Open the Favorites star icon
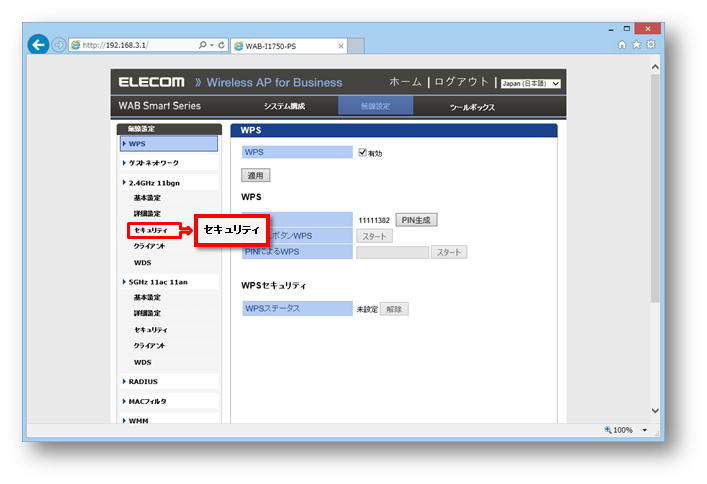The width and height of the screenshot is (707, 484). pos(636,44)
